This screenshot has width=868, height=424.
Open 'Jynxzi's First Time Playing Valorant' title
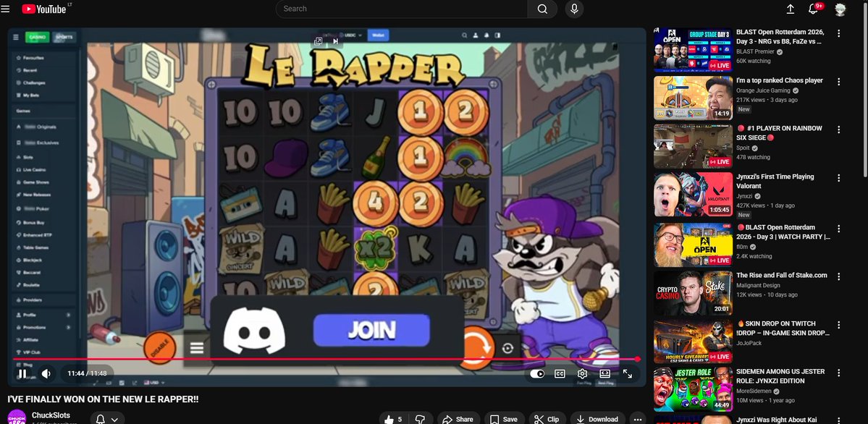(775, 182)
